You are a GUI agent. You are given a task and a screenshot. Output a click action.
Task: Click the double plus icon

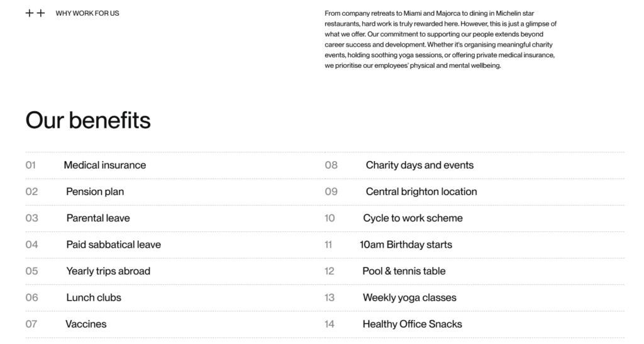35,13
